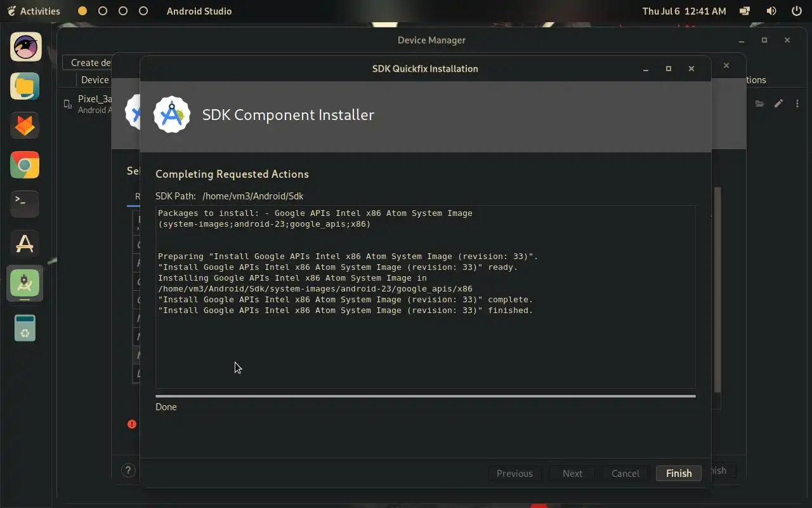Screen dimensions: 812x508
Task: Switch to the fourth workspace indicator circle
Action: point(143,11)
